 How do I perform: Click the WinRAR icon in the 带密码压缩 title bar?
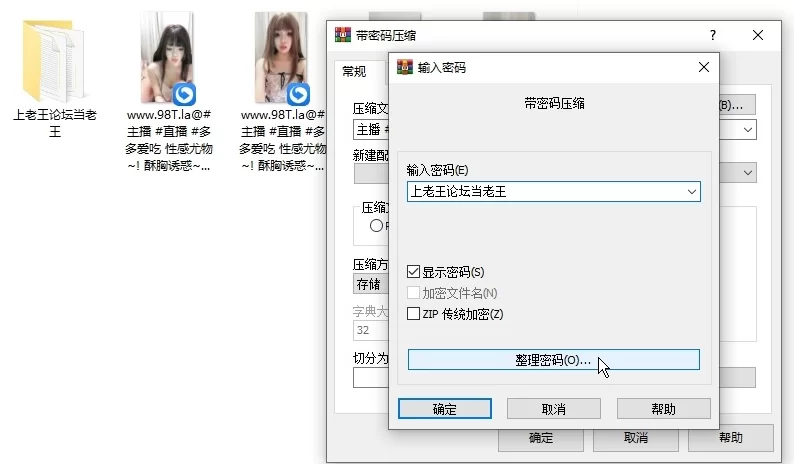(343, 35)
